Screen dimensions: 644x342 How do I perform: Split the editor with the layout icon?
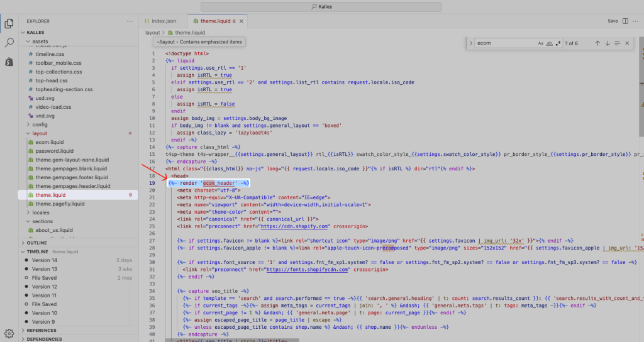[626, 21]
